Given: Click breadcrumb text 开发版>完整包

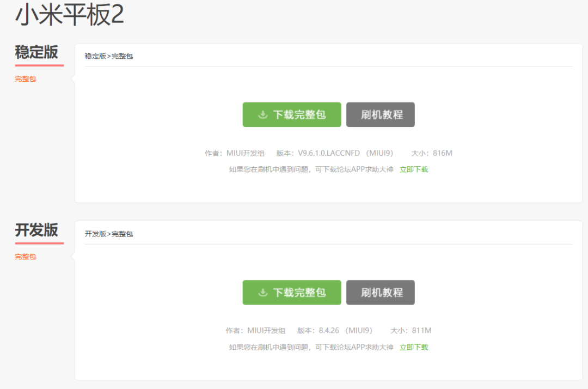Looking at the screenshot, I should coord(109,234).
